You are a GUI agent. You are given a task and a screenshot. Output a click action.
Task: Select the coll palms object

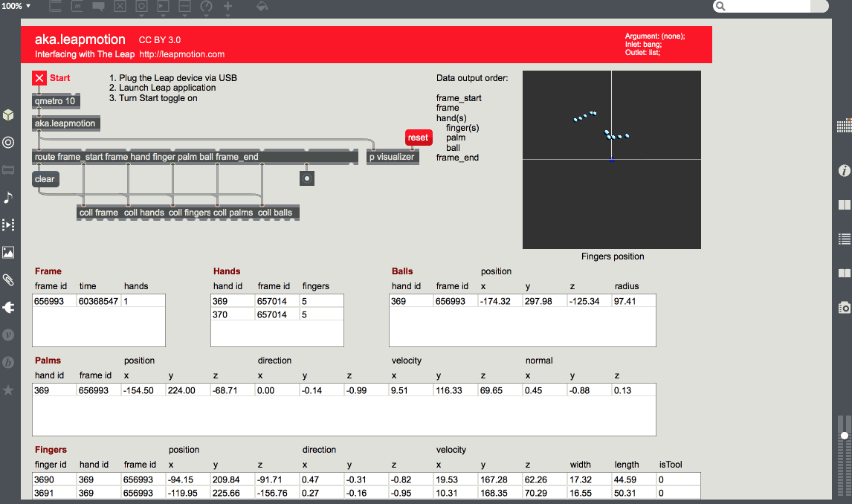(x=233, y=213)
